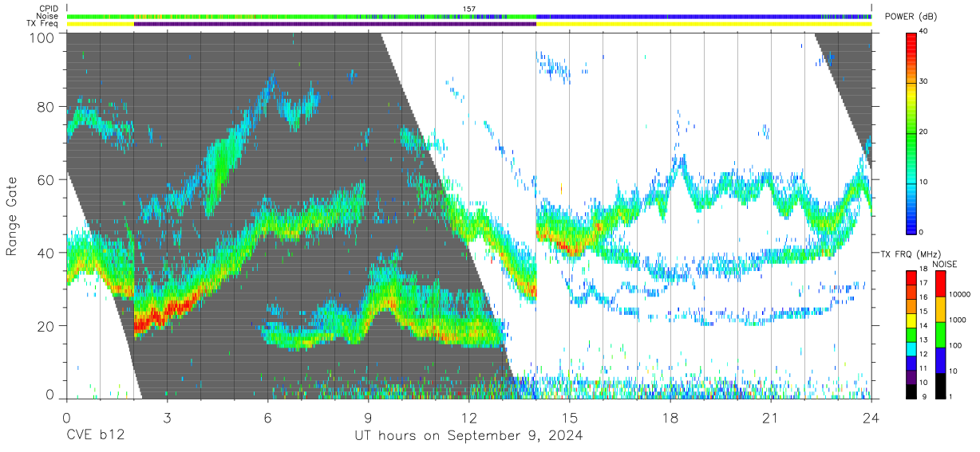The width and height of the screenshot is (980, 452).
Task: Select orange swatch in NOISE legend
Action: [941, 309]
